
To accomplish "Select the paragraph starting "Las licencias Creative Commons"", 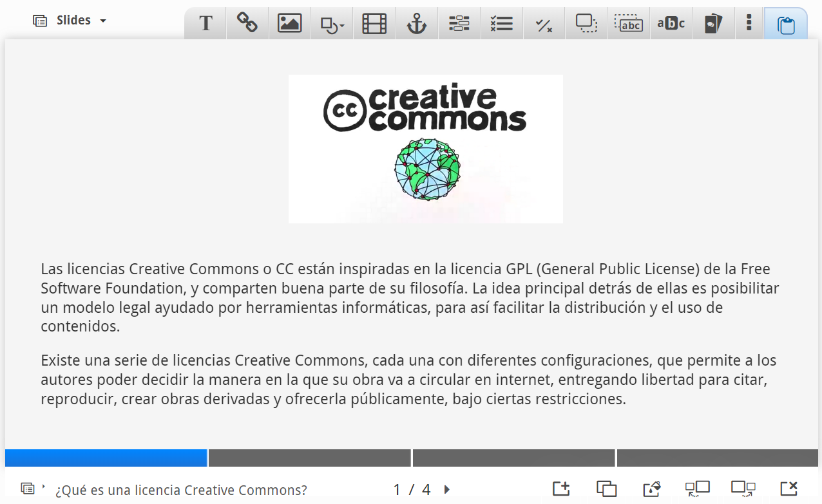I will (410, 297).
